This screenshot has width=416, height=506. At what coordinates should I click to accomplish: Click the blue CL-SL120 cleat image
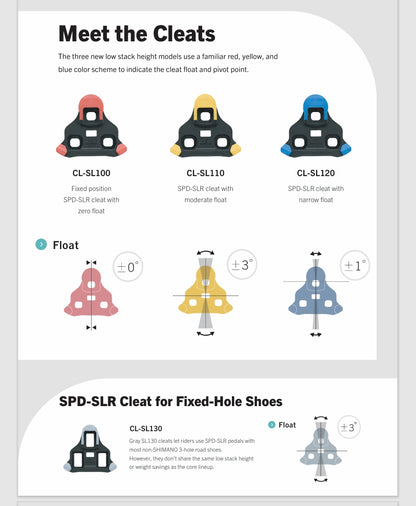(316, 126)
